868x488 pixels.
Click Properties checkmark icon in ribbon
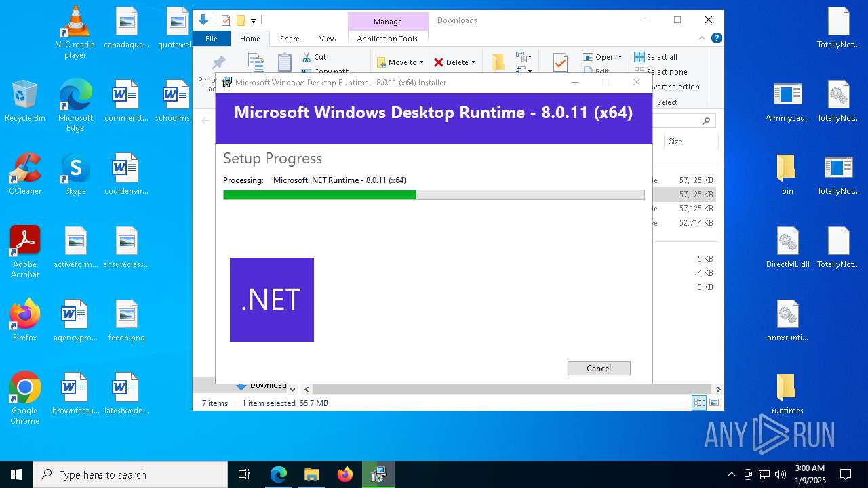click(x=560, y=62)
